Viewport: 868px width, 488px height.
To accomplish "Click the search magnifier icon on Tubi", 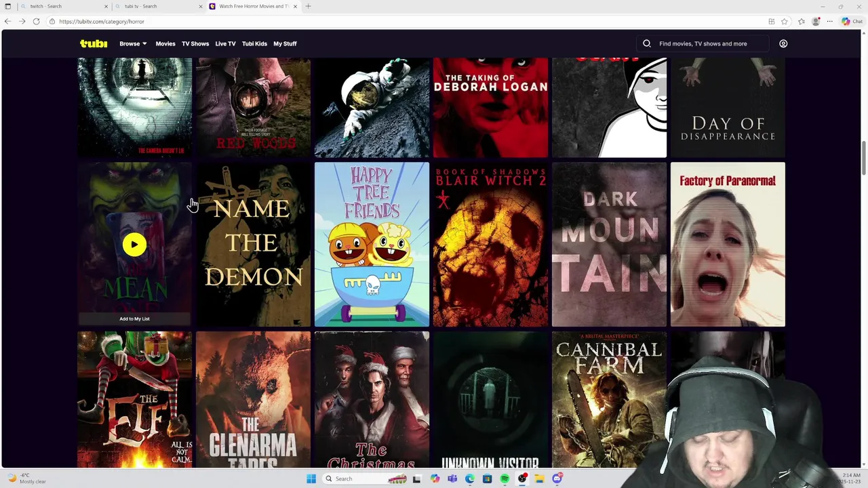I will pyautogui.click(x=647, y=43).
